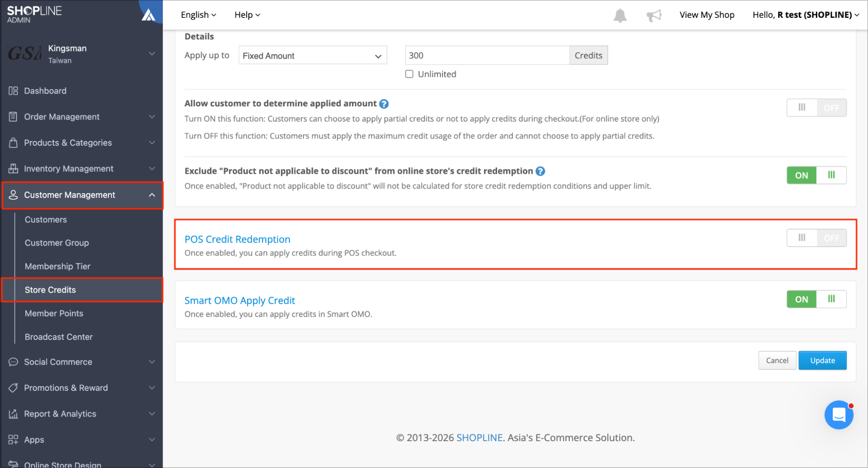
Task: Click help icon next to Exclude Product not applicable
Action: point(540,171)
